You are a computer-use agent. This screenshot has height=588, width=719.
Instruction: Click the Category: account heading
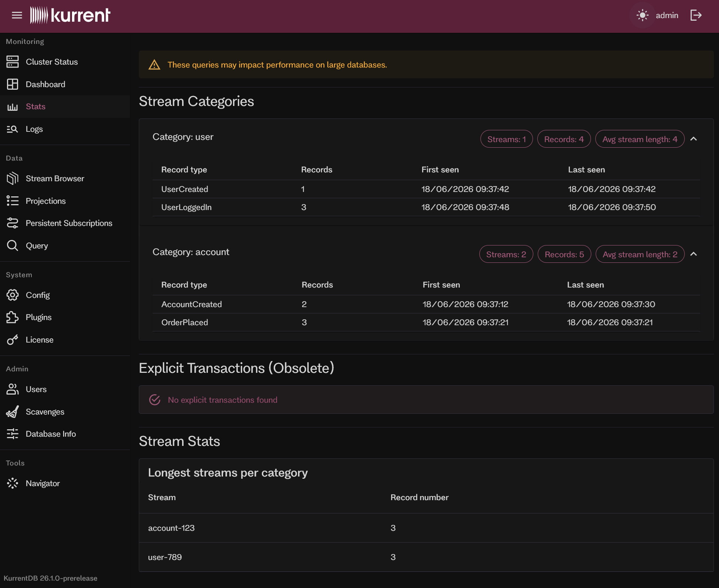coord(191,252)
